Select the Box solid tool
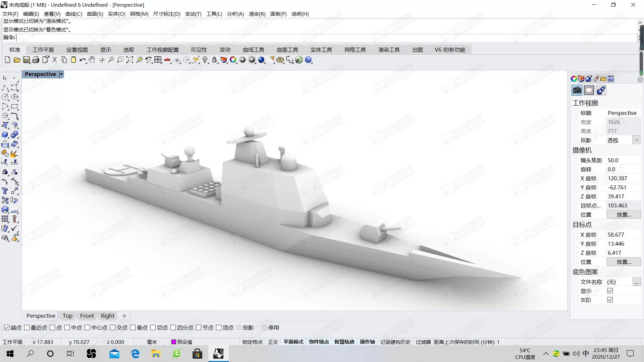This screenshot has width=644, height=362. (x=5, y=135)
